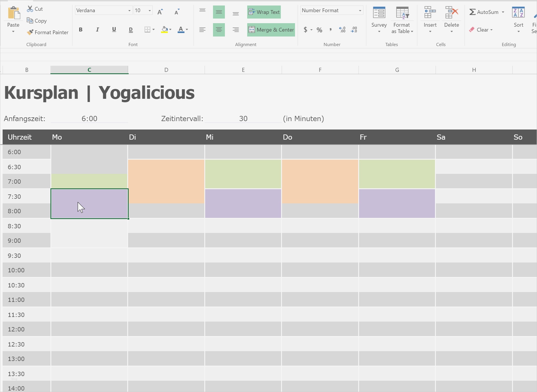Apply italic formatting
This screenshot has height=392, width=537.
(97, 29)
